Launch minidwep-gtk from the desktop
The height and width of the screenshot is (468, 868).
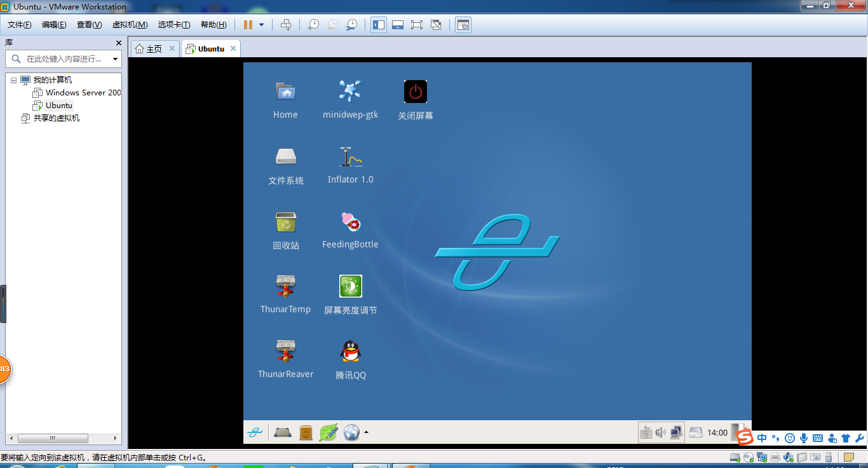tap(350, 92)
